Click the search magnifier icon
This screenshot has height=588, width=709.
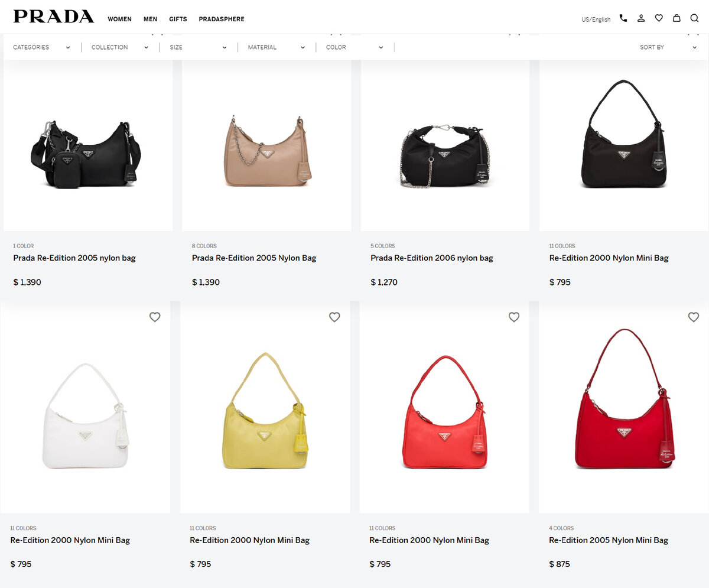(x=694, y=18)
